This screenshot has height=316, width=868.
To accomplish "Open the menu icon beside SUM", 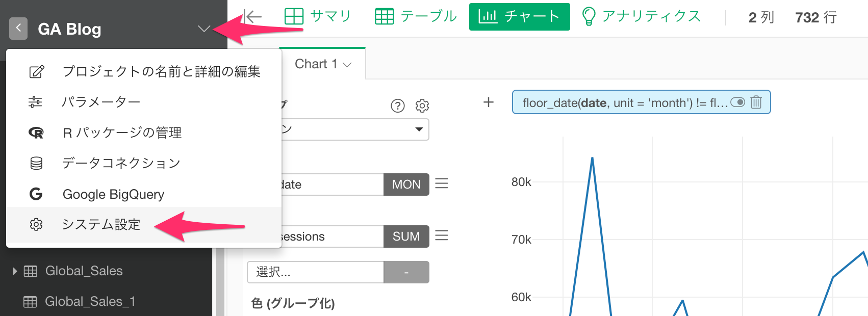I will click(x=442, y=235).
